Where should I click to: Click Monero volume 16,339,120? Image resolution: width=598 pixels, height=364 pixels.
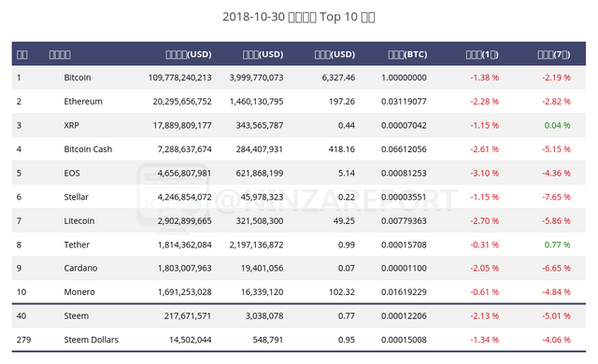(262, 292)
